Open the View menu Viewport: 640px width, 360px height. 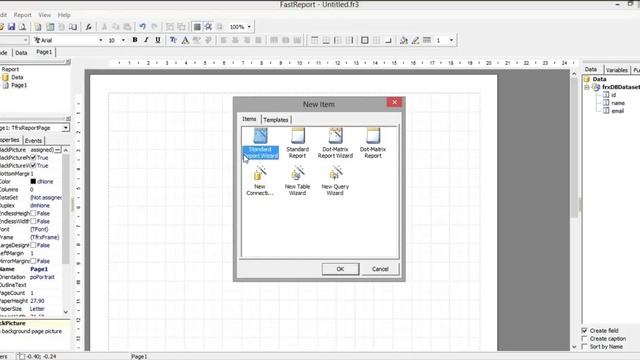point(44,15)
